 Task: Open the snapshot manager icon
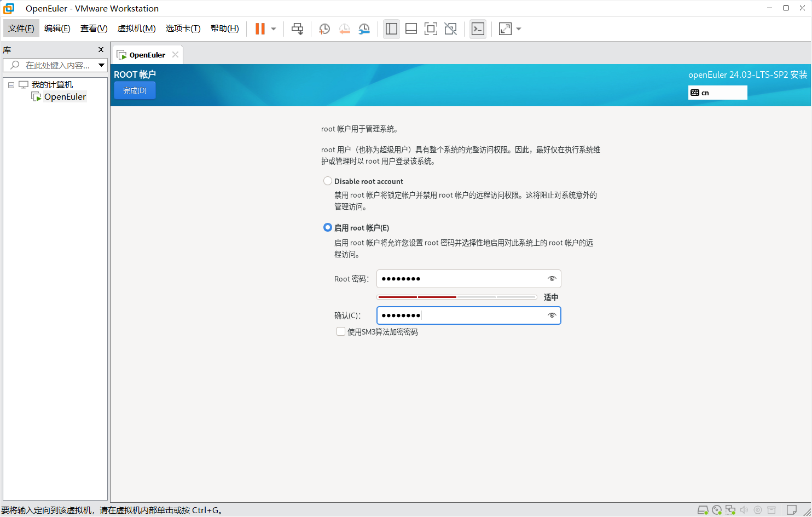[364, 29]
